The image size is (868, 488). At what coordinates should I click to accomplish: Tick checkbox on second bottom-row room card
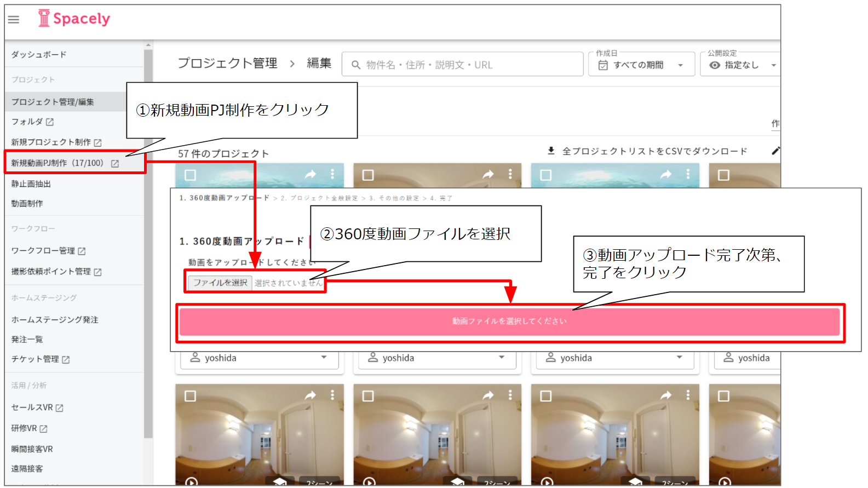368,396
